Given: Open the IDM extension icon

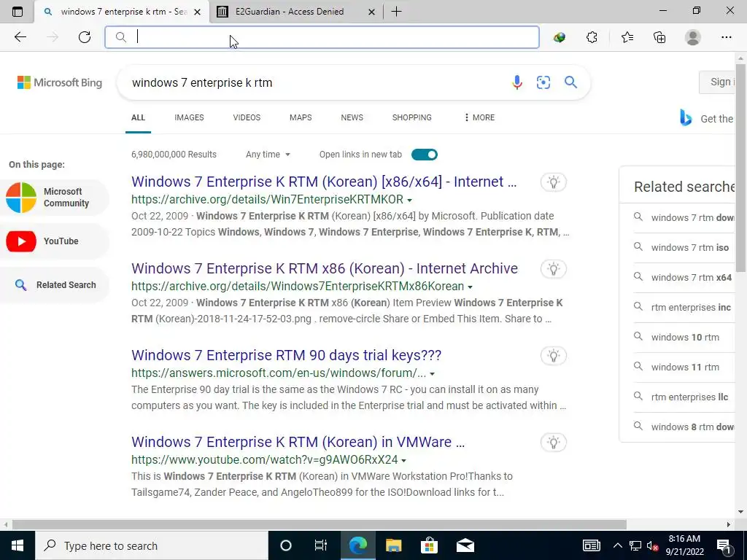Looking at the screenshot, I should click(x=560, y=37).
